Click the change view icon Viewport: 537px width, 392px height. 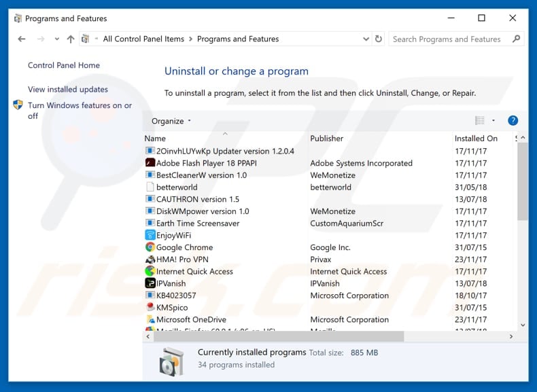(479, 120)
